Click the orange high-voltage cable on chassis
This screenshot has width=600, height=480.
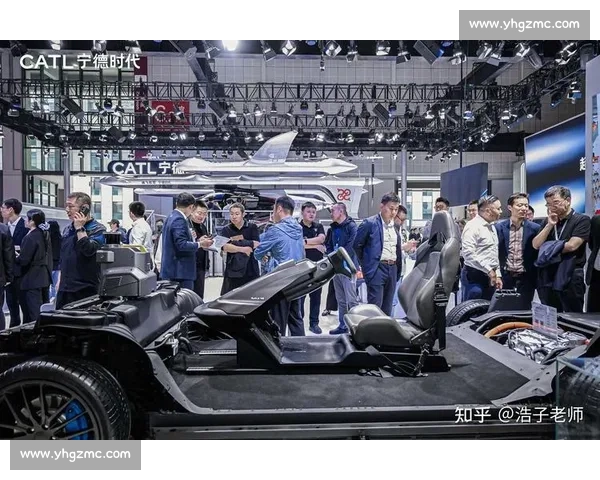(512, 328)
